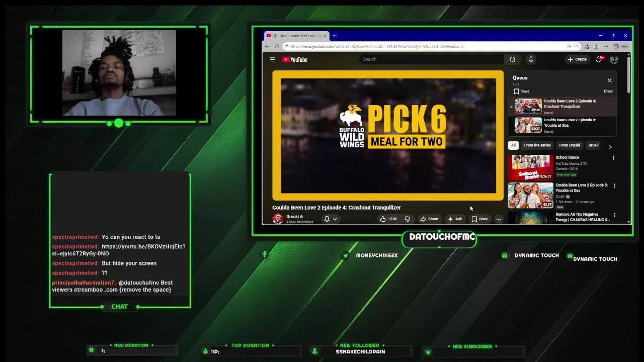
Task: Open options for School Dance video
Action: [x=613, y=158]
